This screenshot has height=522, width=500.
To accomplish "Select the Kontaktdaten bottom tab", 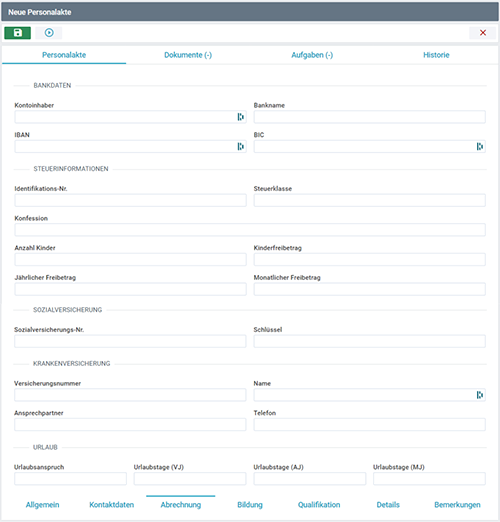I will point(112,505).
